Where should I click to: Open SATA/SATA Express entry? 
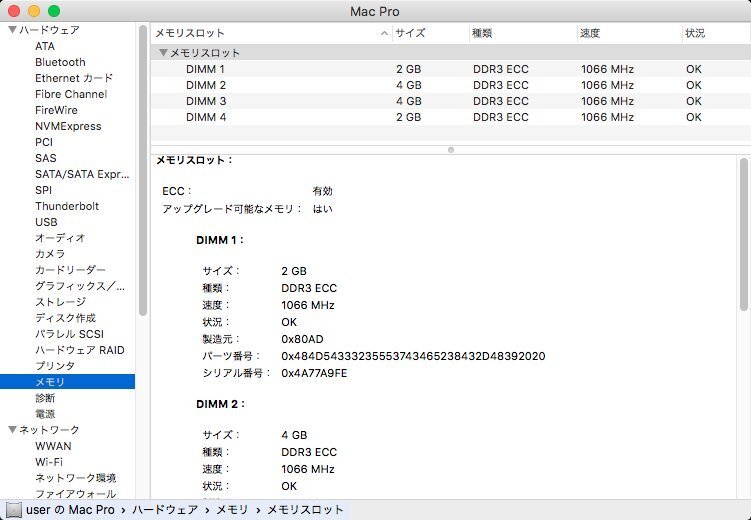click(82, 174)
